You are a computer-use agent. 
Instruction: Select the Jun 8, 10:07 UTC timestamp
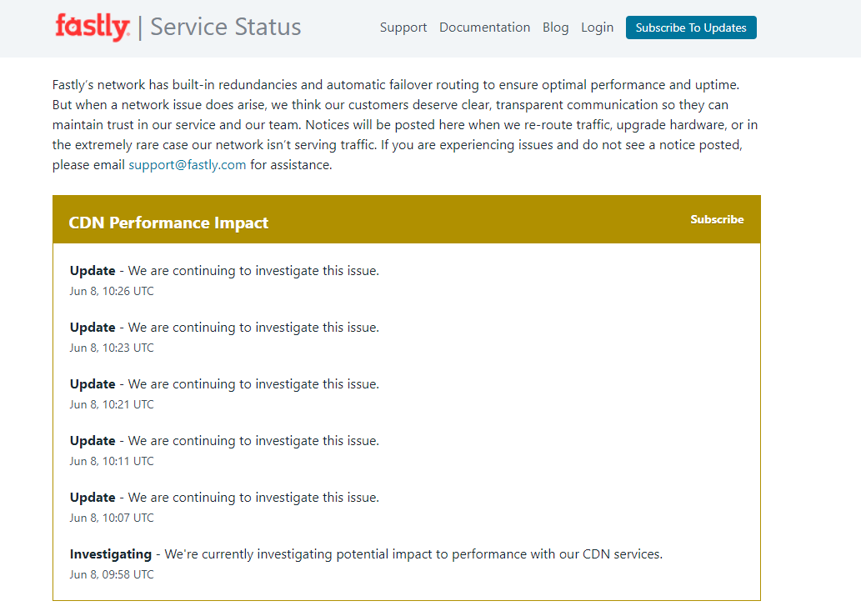point(112,518)
